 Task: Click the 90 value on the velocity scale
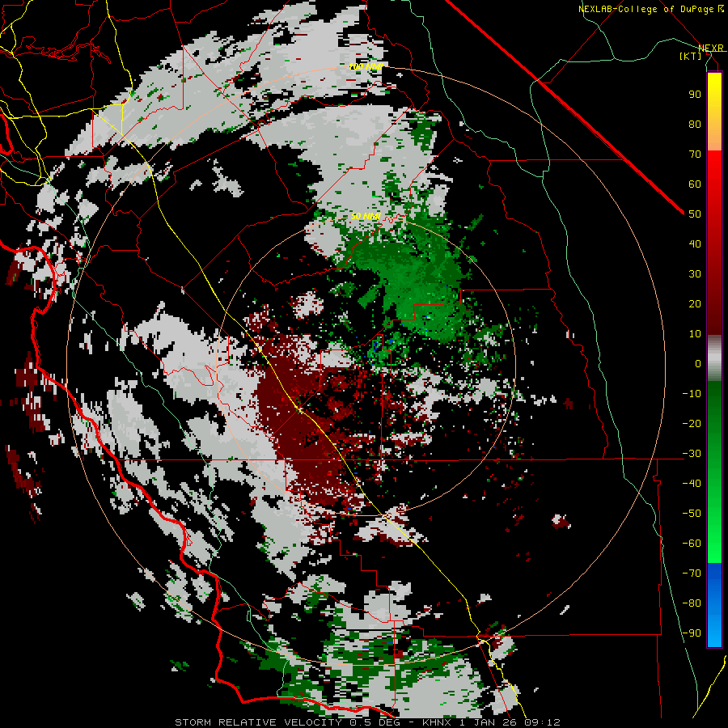(x=695, y=95)
